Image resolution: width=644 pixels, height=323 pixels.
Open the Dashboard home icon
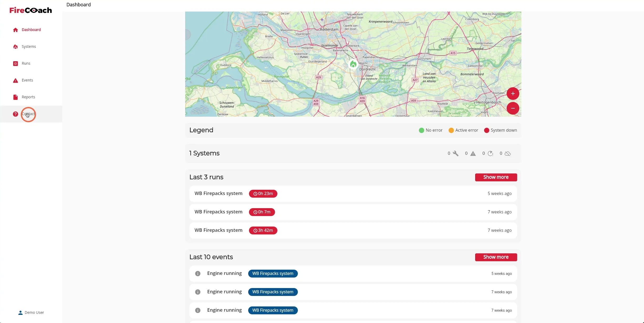pos(15,30)
